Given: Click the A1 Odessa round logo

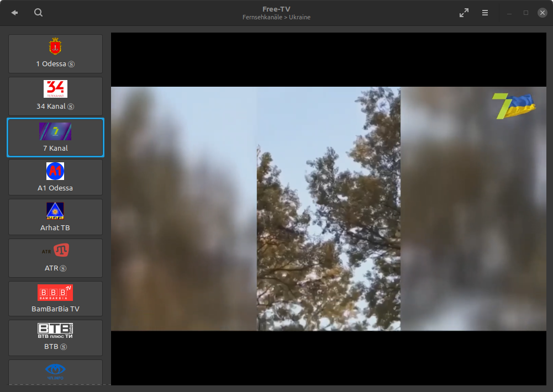Looking at the screenshot, I should pos(55,171).
